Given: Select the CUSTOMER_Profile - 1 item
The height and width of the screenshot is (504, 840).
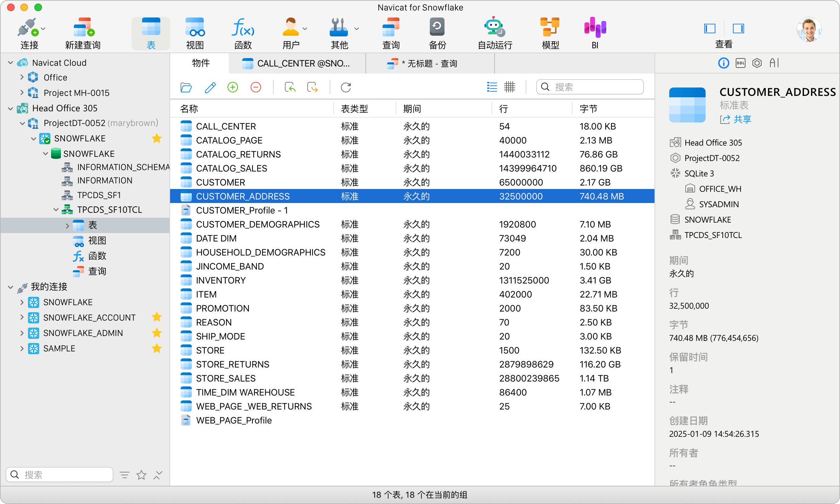Looking at the screenshot, I should [x=412, y=210].
